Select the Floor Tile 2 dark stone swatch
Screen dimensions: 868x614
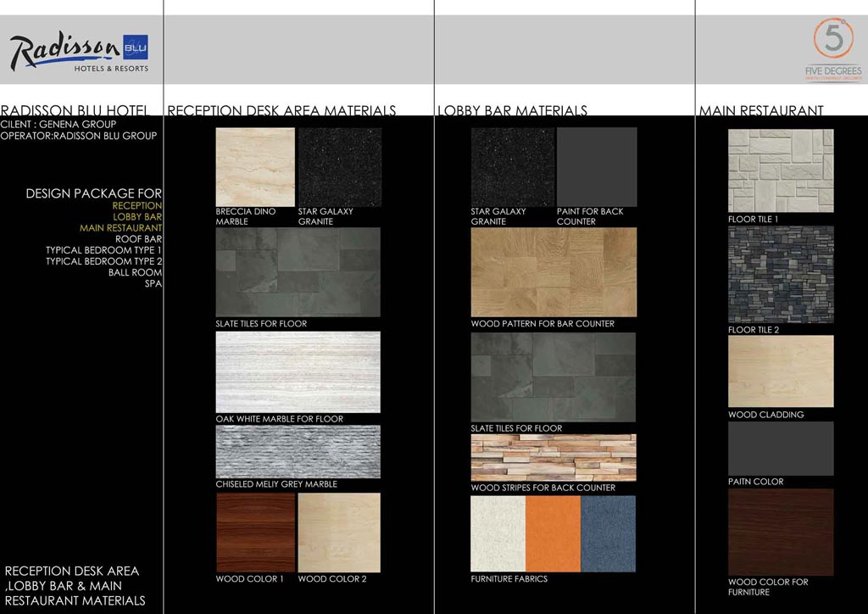pyautogui.click(x=781, y=275)
